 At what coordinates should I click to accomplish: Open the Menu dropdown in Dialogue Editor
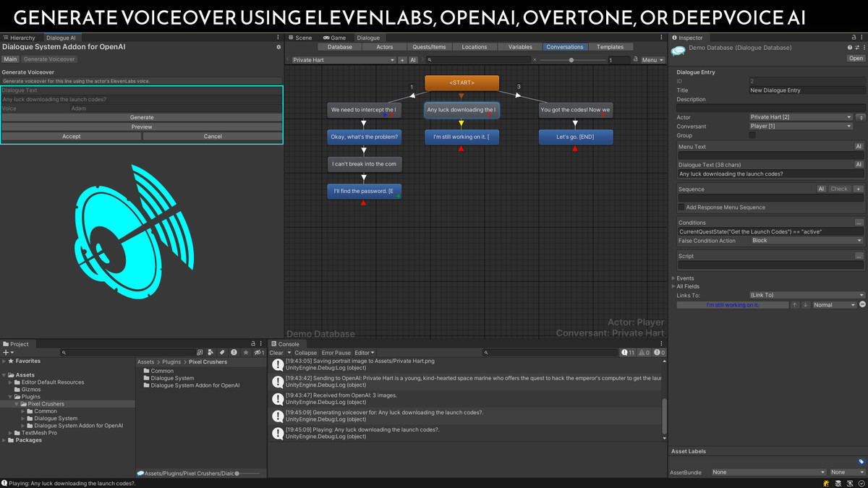(652, 60)
